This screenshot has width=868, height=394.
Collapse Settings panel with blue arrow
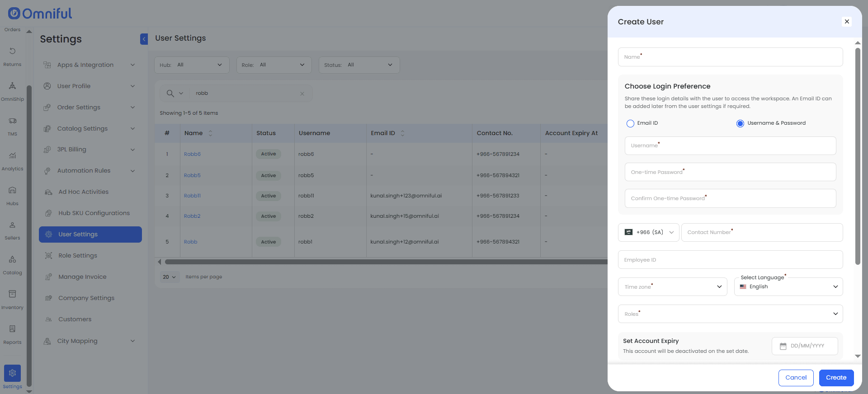click(x=144, y=39)
